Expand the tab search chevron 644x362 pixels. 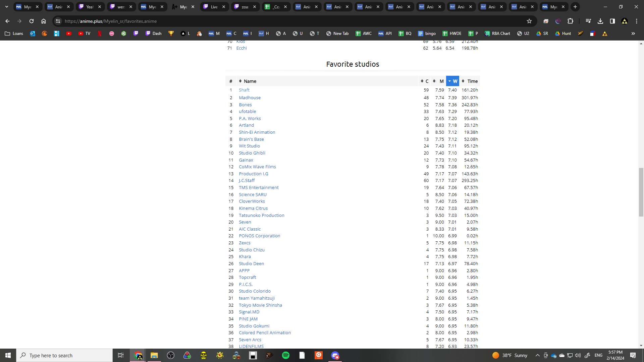point(6,7)
